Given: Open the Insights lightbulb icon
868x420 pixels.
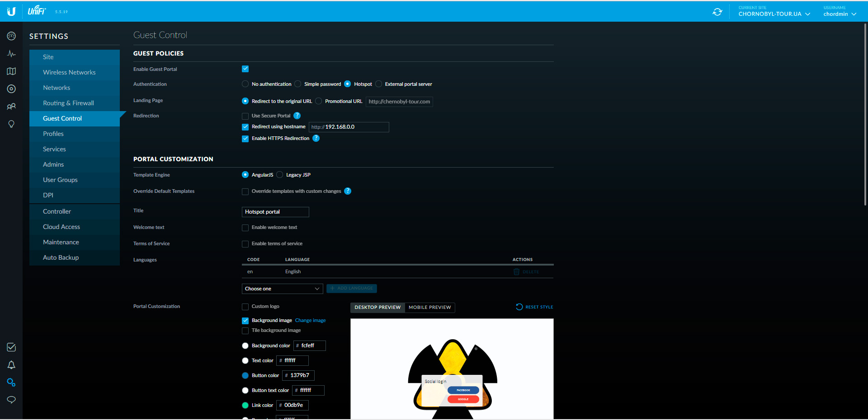Looking at the screenshot, I should (11, 124).
